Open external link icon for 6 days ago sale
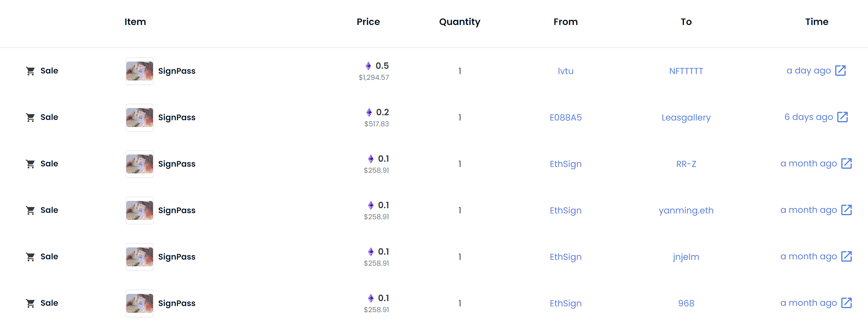The image size is (868, 329). [x=842, y=117]
